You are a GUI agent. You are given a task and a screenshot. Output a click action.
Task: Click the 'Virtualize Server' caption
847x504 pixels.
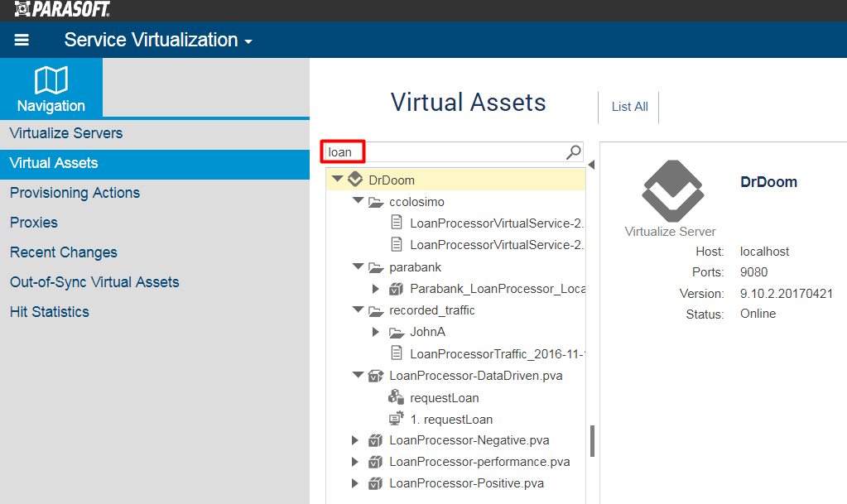[x=671, y=232]
